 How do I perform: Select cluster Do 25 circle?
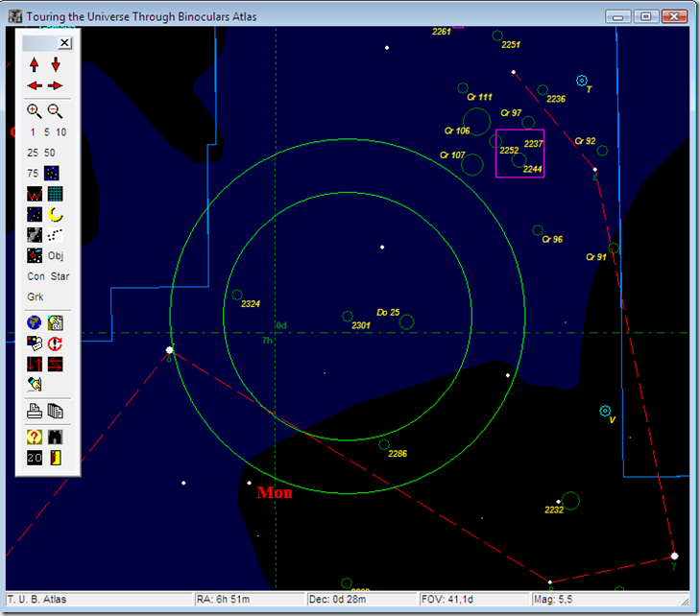pos(406,321)
